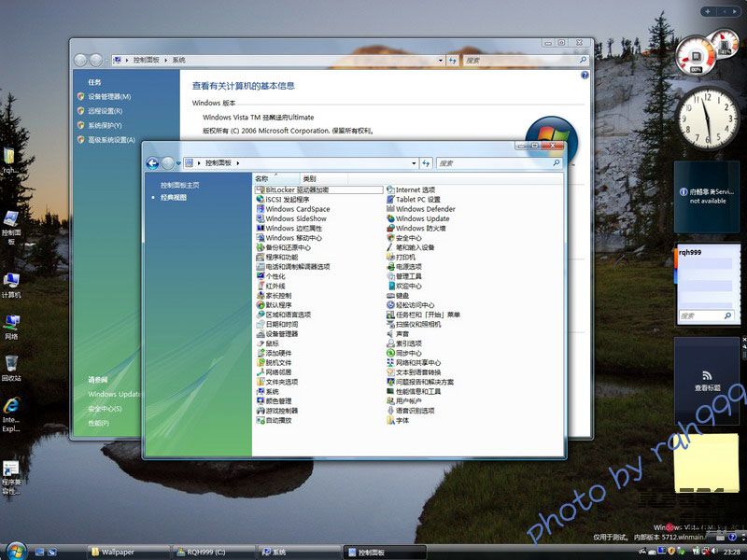The width and height of the screenshot is (747, 560).
Task: Open Windows Update item in list
Action: (x=422, y=219)
